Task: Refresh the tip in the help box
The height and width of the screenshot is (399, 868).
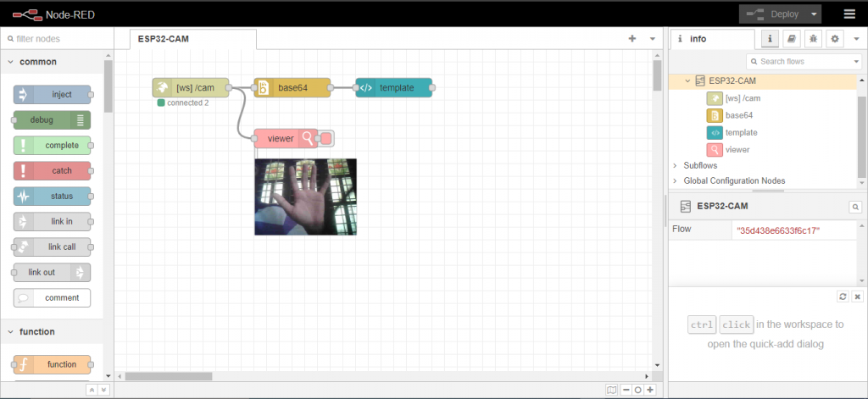Action: [843, 296]
